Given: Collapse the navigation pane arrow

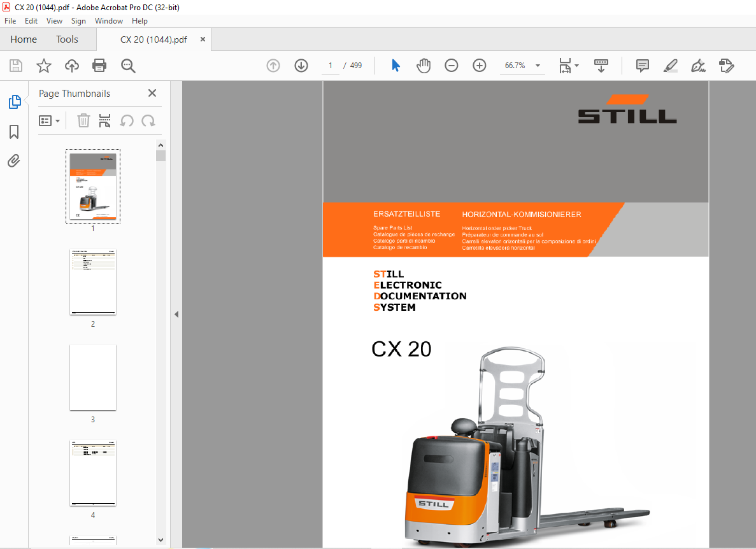Looking at the screenshot, I should coord(176,314).
